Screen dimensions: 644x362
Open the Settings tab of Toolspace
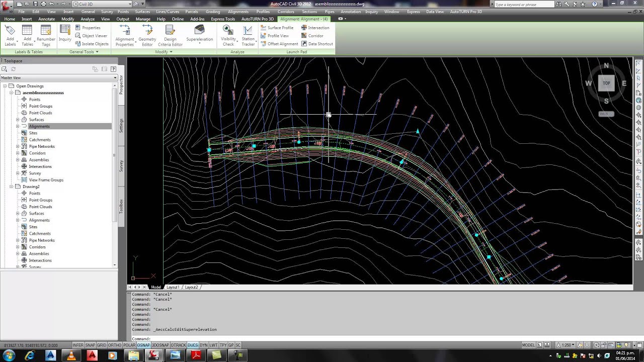[121, 126]
